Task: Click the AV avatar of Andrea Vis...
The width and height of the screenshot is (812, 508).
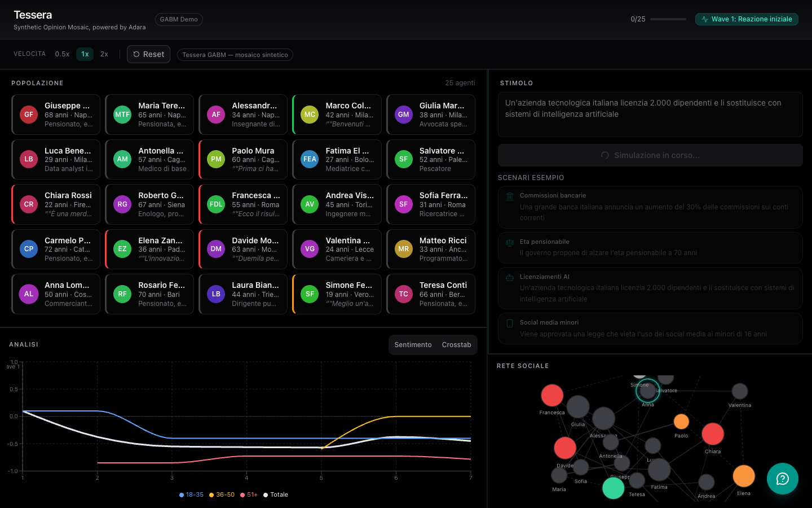Action: 310,204
